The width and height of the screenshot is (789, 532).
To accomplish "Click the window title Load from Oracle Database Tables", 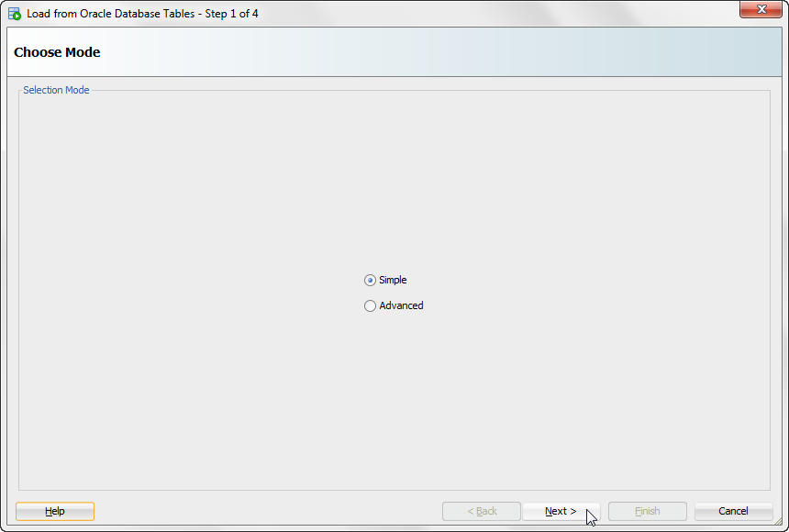I will point(111,14).
